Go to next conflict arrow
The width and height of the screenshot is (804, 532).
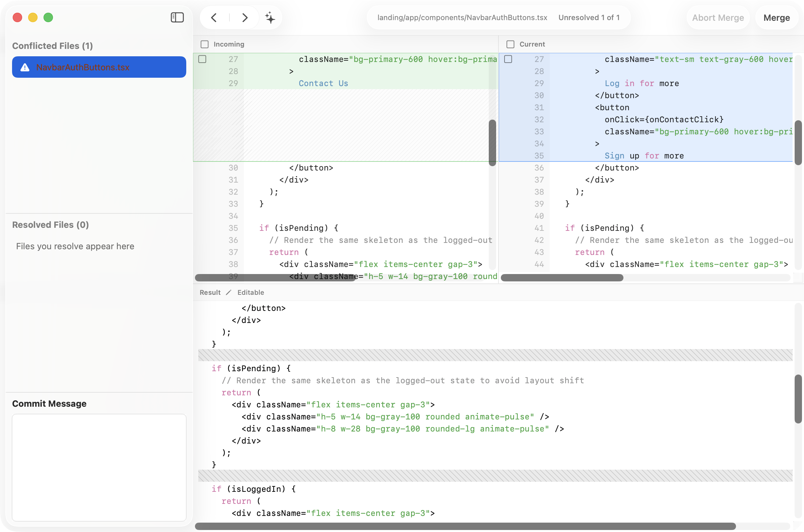tap(245, 17)
